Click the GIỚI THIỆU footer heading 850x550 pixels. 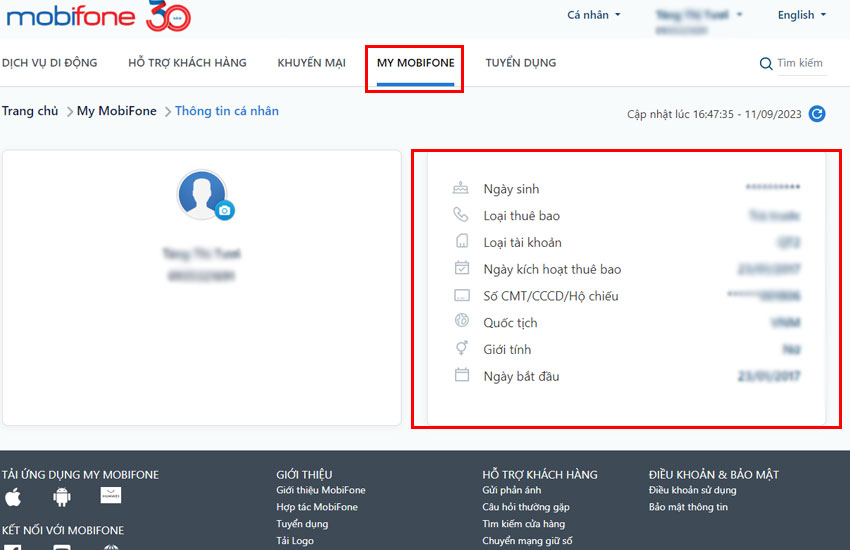click(304, 475)
